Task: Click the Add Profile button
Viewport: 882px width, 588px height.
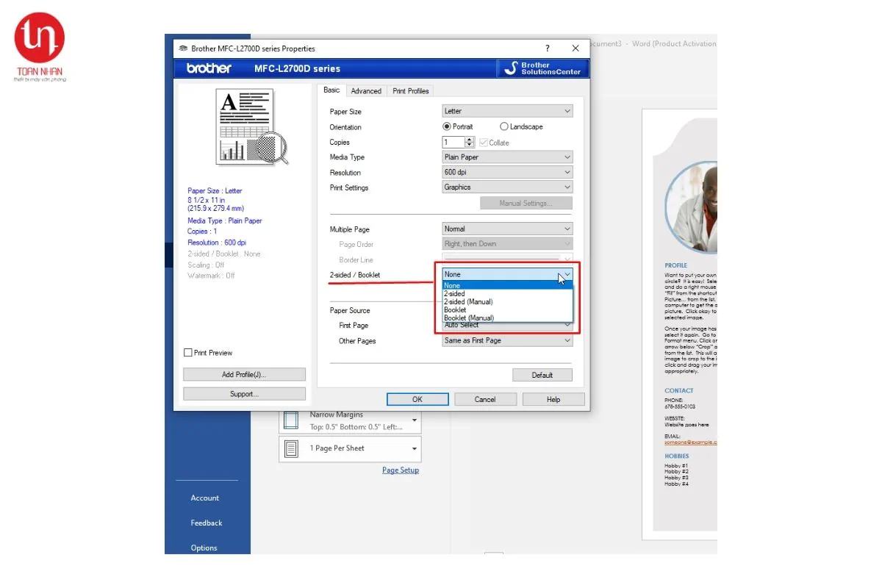Action: click(244, 375)
